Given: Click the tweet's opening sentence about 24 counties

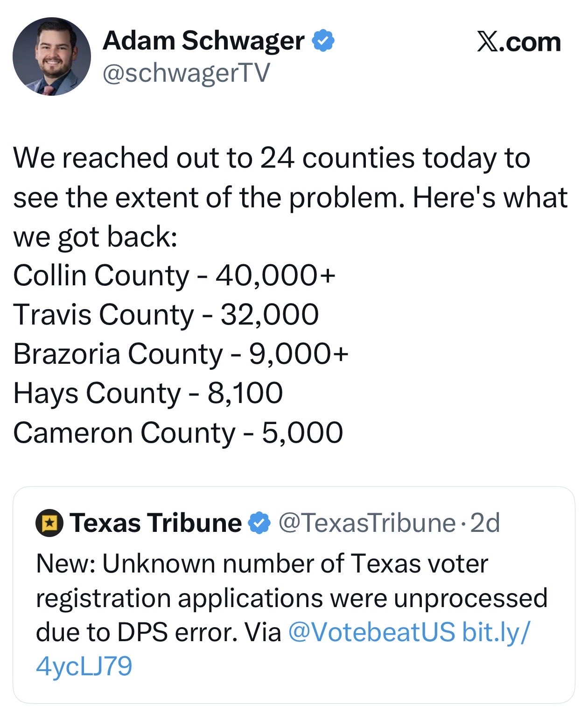Looking at the screenshot, I should click(290, 197).
